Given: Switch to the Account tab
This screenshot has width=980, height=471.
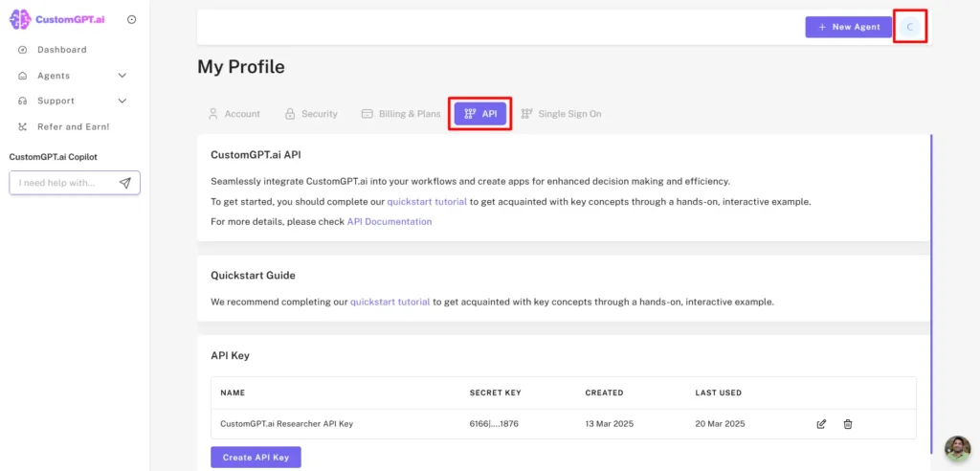Looking at the screenshot, I should coord(234,114).
